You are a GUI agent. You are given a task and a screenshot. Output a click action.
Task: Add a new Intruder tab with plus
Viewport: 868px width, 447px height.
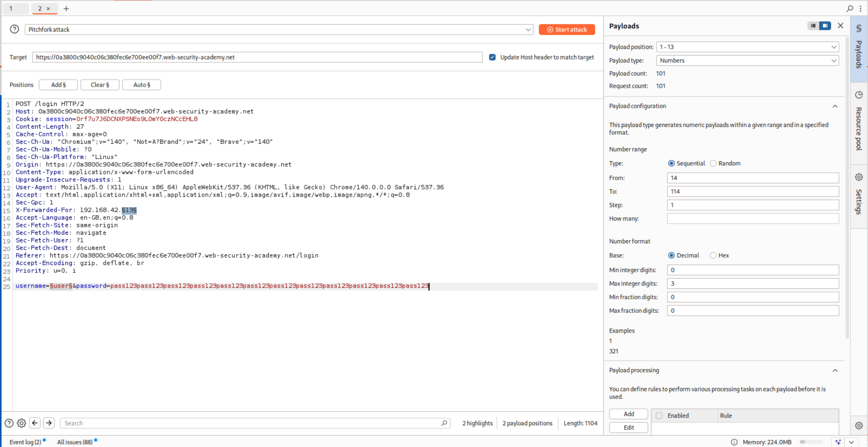[66, 9]
